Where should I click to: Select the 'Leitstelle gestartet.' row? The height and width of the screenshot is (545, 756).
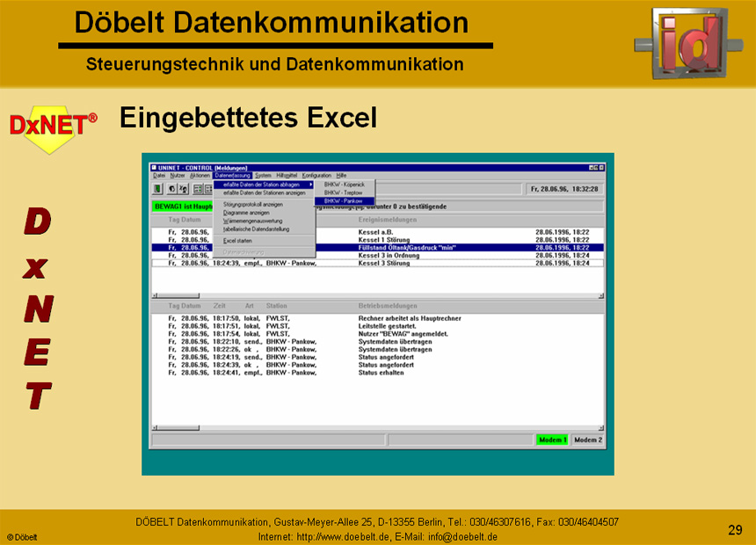pos(377,326)
